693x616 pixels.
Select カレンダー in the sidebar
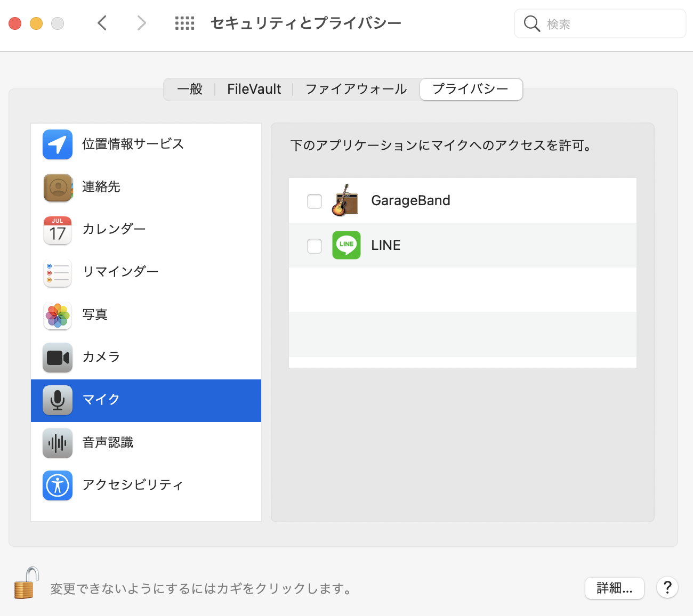tap(146, 230)
